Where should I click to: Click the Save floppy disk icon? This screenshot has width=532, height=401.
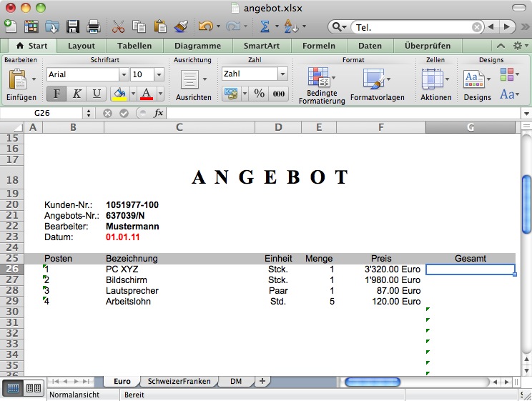73,26
